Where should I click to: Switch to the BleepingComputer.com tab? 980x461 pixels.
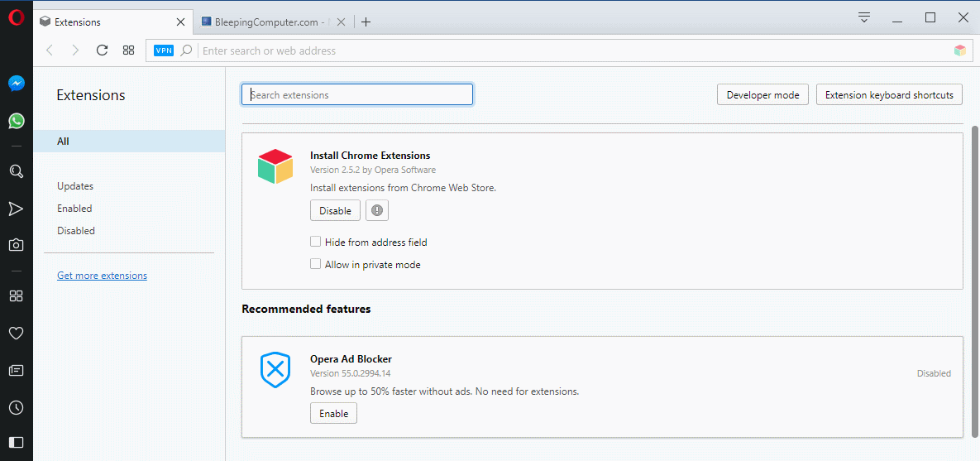[x=274, y=22]
